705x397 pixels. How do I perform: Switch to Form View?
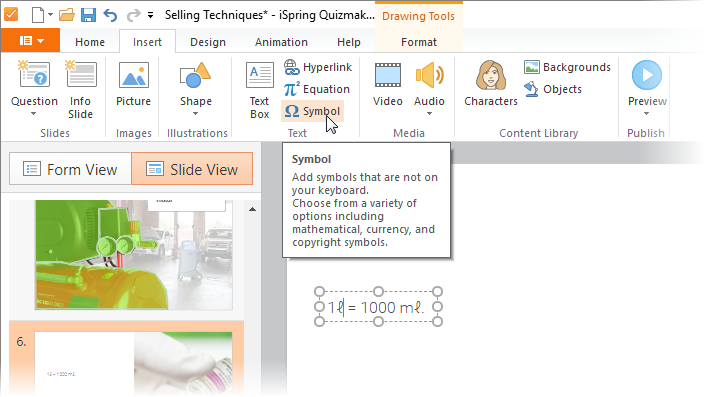pyautogui.click(x=70, y=169)
